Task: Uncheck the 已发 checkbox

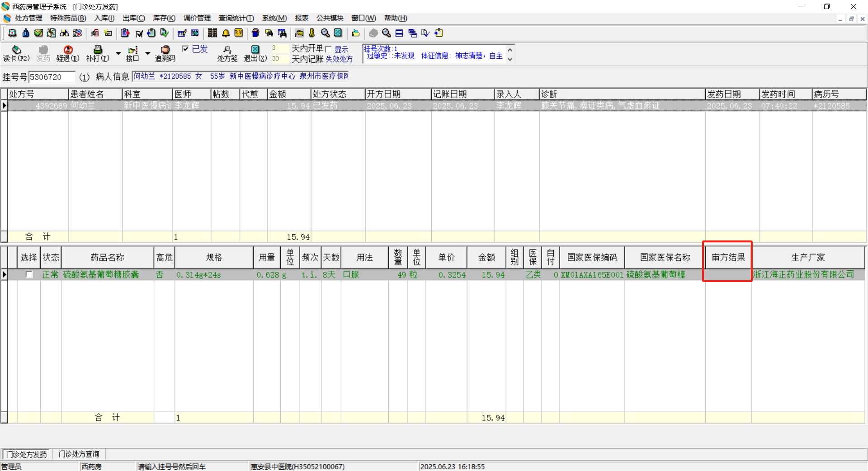Action: [x=185, y=49]
